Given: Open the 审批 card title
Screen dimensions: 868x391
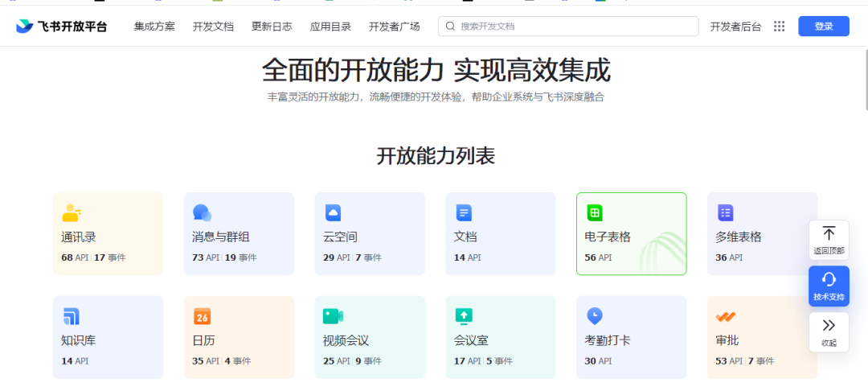Looking at the screenshot, I should [x=727, y=340].
